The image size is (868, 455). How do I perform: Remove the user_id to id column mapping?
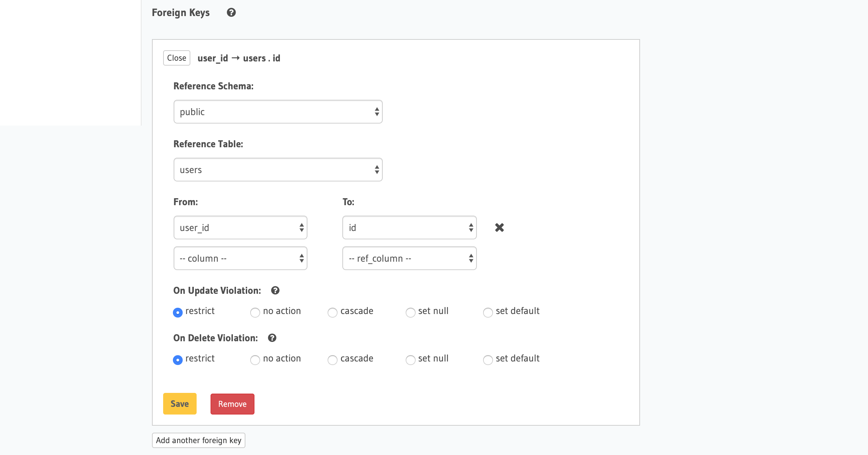tap(499, 227)
